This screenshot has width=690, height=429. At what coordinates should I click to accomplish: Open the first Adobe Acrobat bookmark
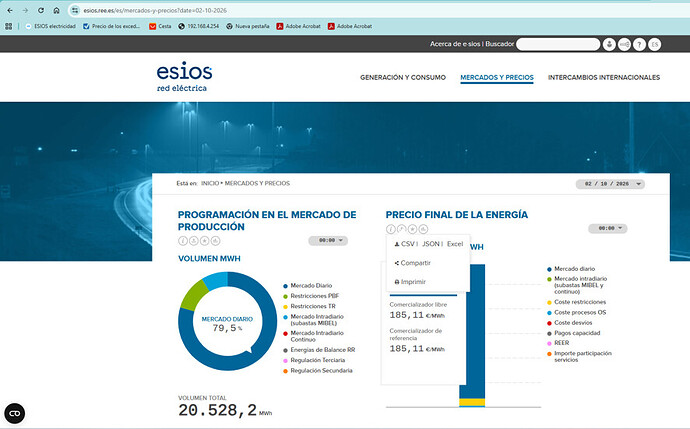pyautogui.click(x=298, y=26)
